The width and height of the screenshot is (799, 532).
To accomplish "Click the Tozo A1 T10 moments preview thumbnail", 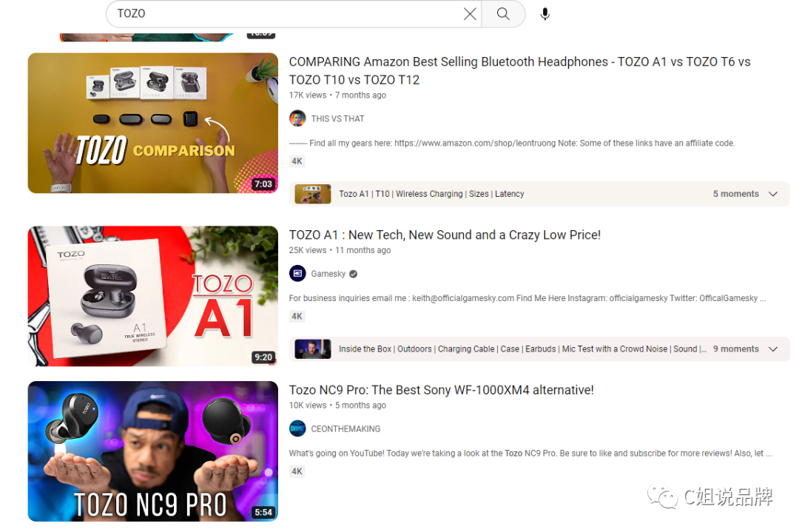I will point(313,194).
